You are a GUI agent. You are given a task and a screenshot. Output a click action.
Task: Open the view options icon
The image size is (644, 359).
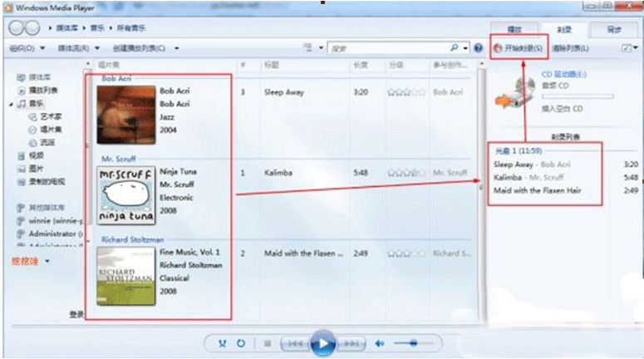click(x=307, y=47)
